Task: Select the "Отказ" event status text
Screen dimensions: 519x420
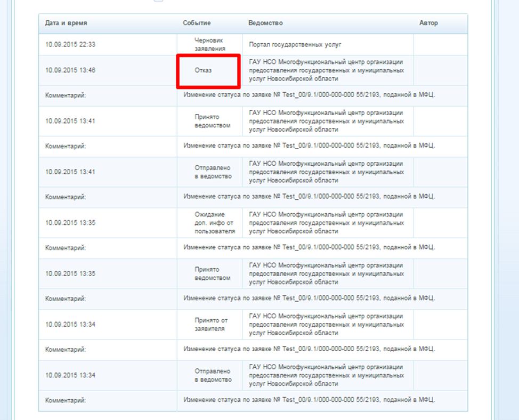Action: pos(203,70)
